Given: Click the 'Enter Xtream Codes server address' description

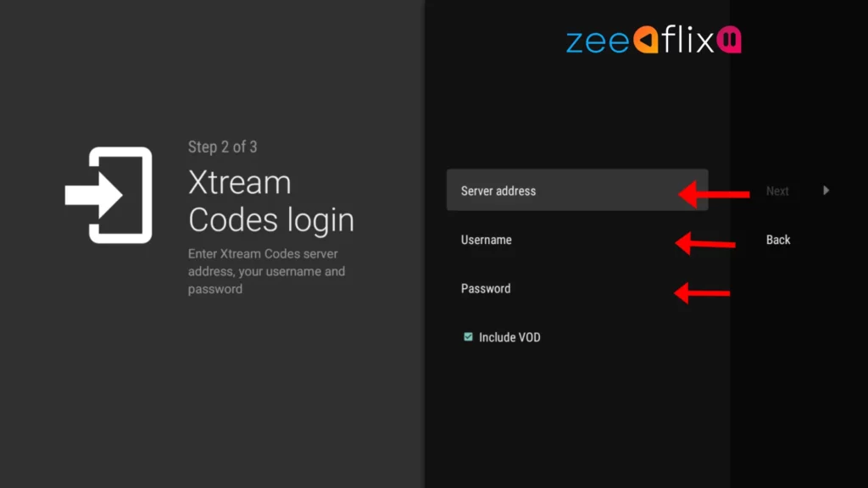Looking at the screenshot, I should 266,271.
